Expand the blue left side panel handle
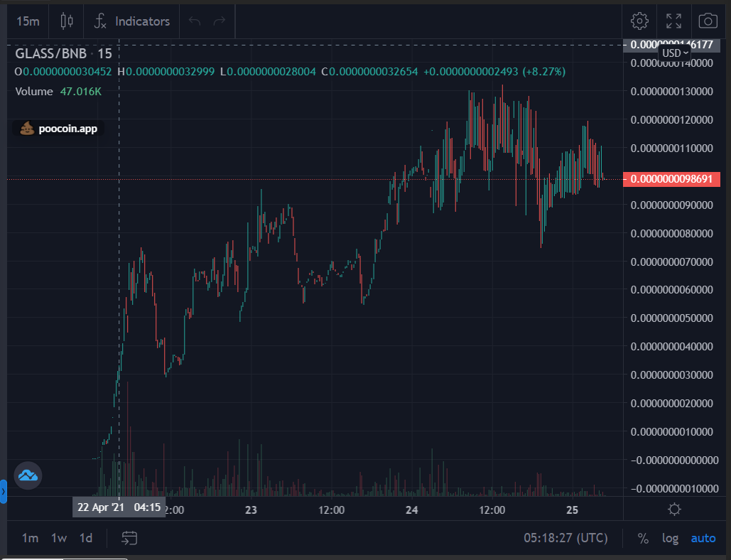Image resolution: width=731 pixels, height=560 pixels. coord(4,492)
